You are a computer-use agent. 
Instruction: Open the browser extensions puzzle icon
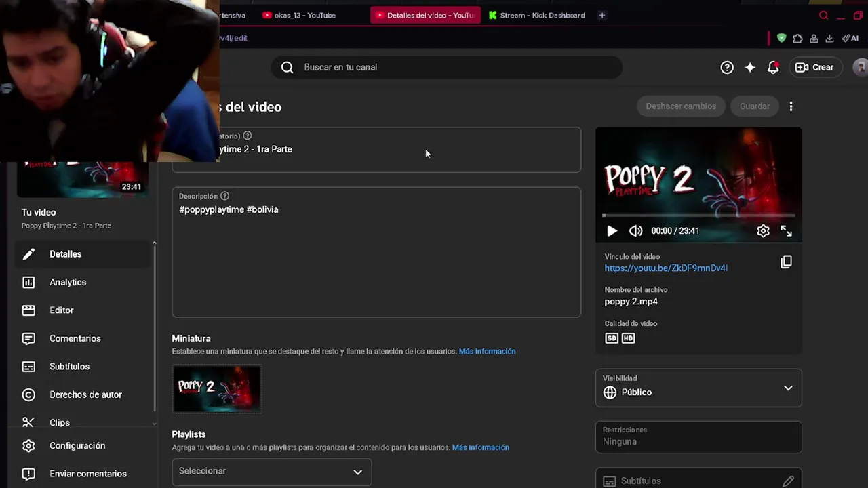click(797, 38)
